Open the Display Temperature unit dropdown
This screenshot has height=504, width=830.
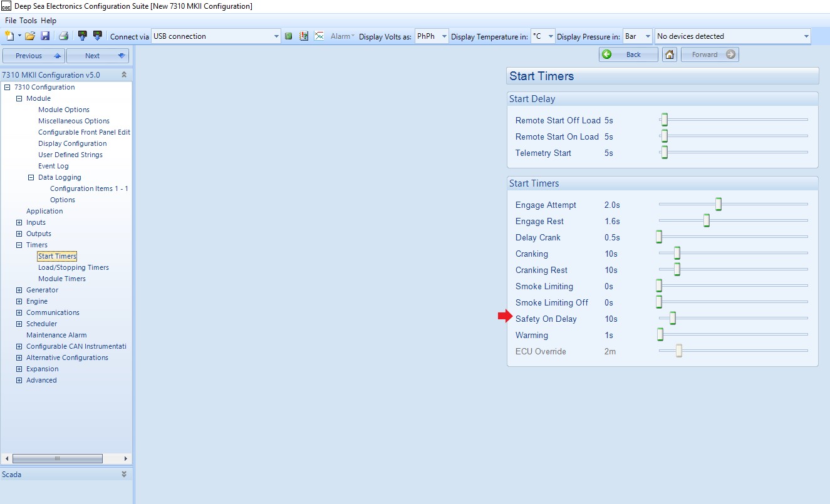pyautogui.click(x=551, y=36)
